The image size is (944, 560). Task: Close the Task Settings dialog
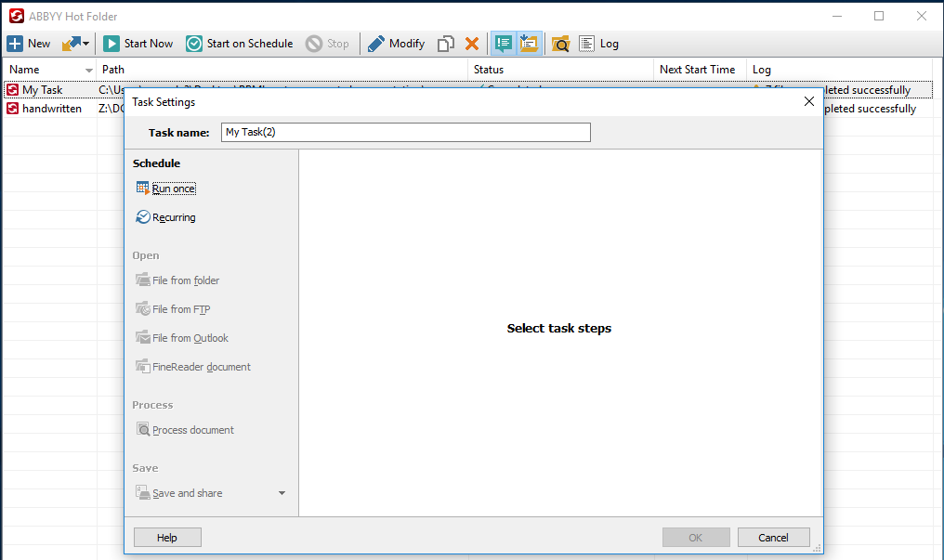[808, 101]
